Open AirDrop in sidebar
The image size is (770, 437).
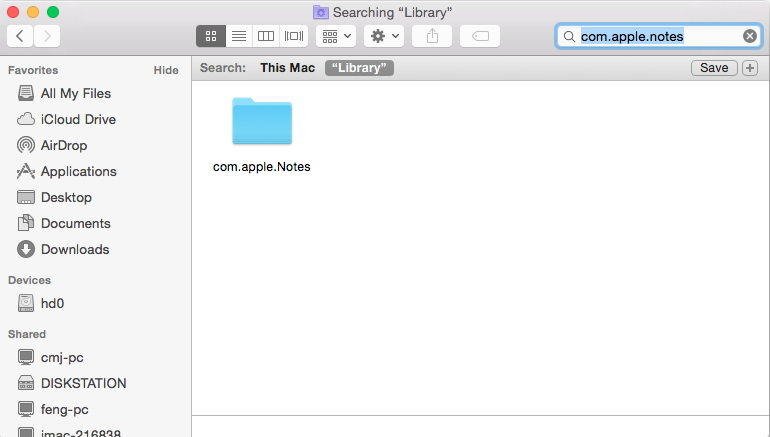point(64,145)
